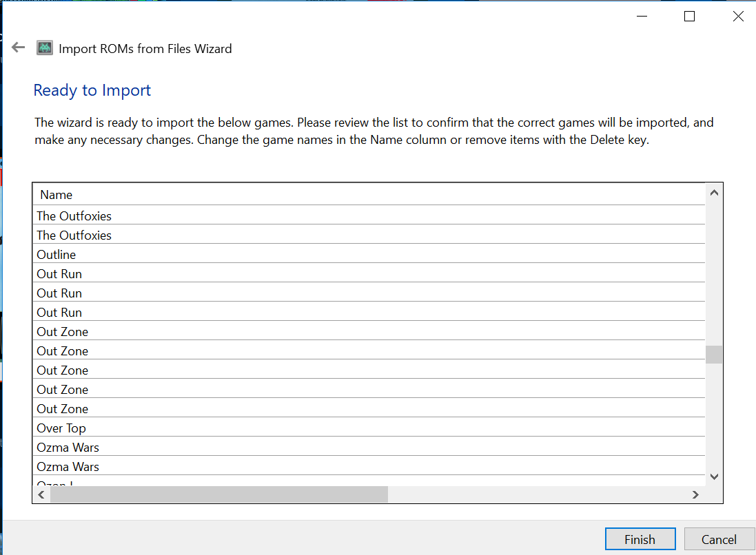The height and width of the screenshot is (555, 756).
Task: Click the Name column header
Action: point(369,195)
